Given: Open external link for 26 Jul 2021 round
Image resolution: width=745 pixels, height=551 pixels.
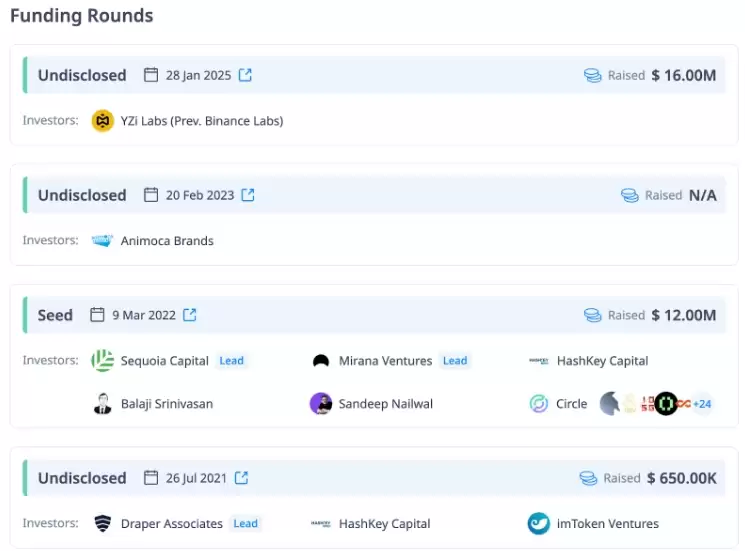Looking at the screenshot, I should [241, 478].
